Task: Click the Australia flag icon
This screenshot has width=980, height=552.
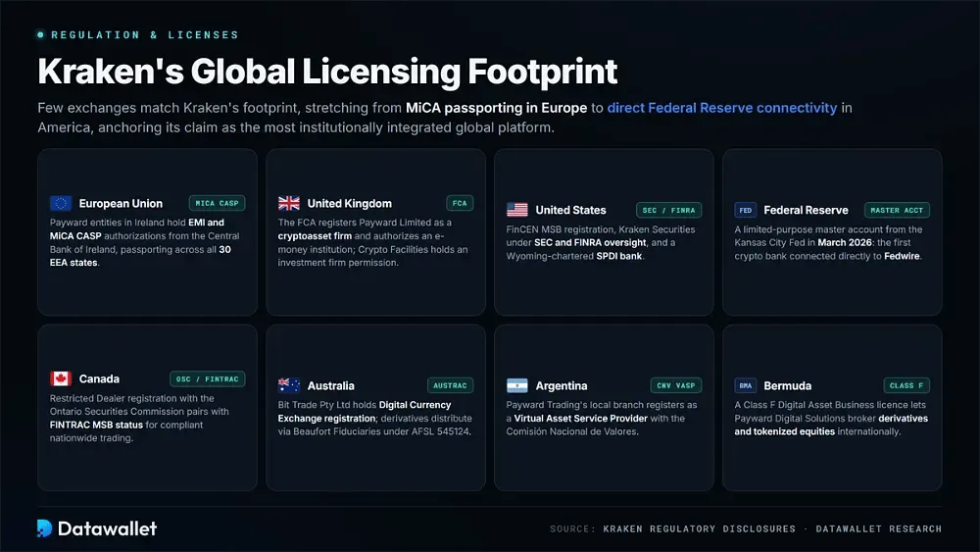Action: [289, 385]
